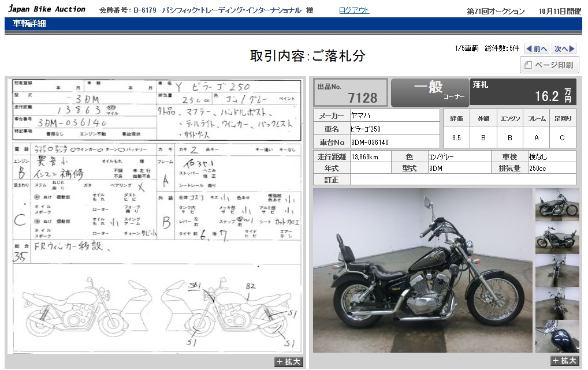
Task: Enlarge the motorcycle photo with its 拡大 button
Action: click(564, 361)
